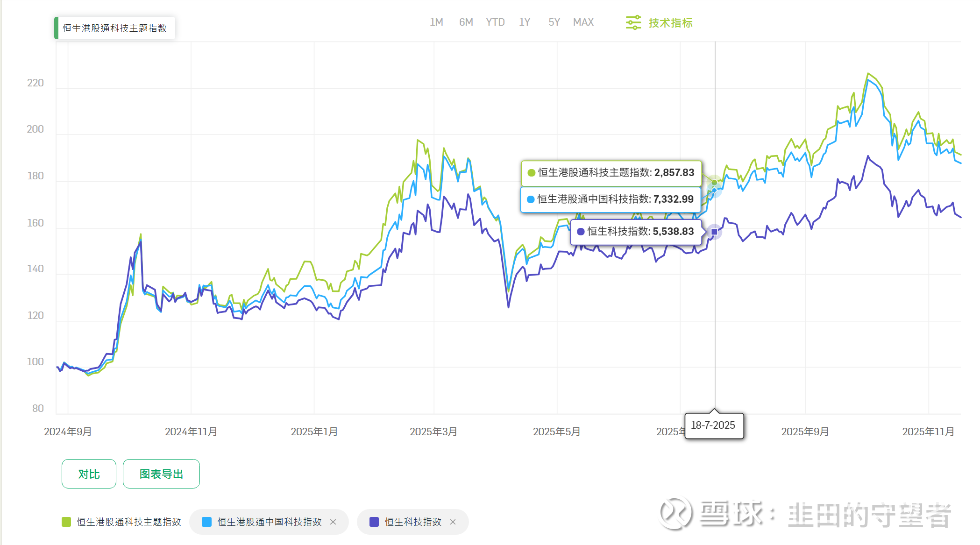Viewport: 980px width, 545px height.
Task: Click the 恒生港股通科技主题指数 title tag at top left
Action: click(114, 28)
